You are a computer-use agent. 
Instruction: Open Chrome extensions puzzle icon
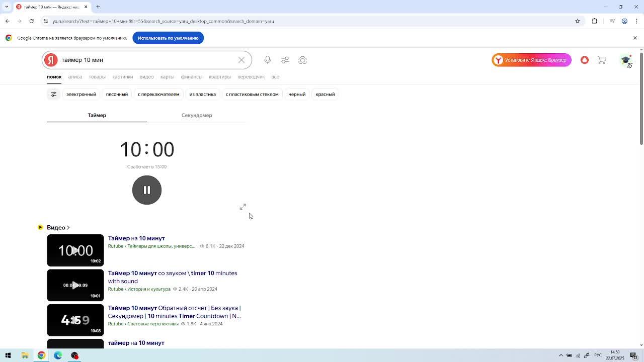coord(595,21)
